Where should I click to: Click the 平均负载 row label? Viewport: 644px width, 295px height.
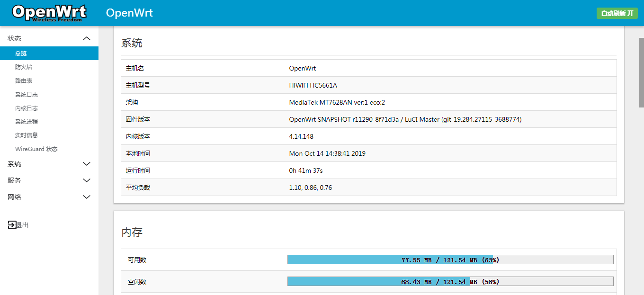click(x=138, y=188)
